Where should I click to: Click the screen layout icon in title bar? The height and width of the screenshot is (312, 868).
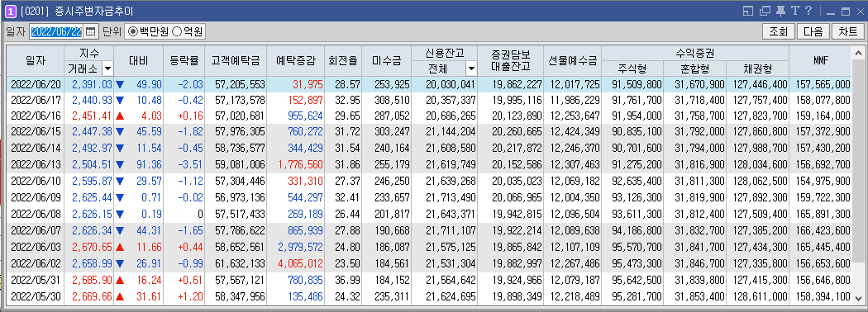(x=748, y=11)
